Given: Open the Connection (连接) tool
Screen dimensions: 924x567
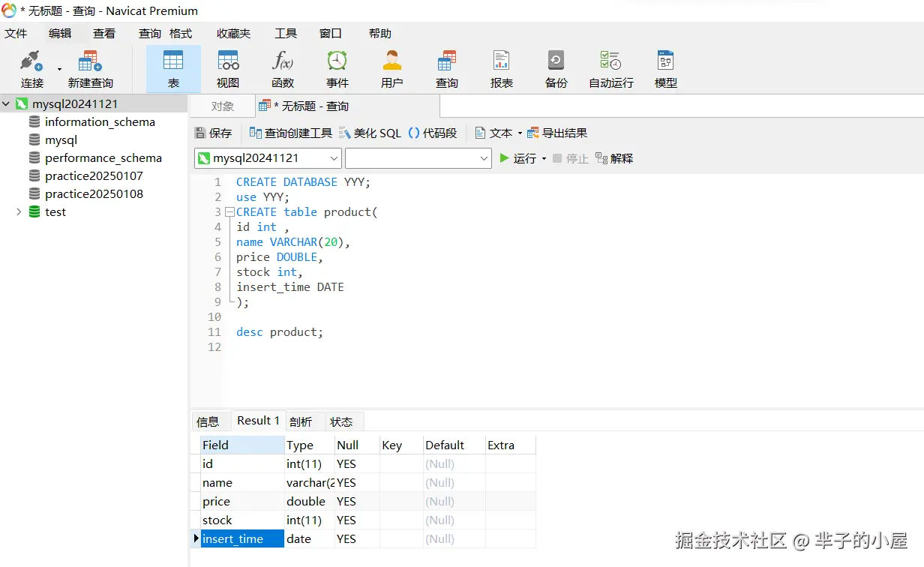Looking at the screenshot, I should tap(31, 69).
